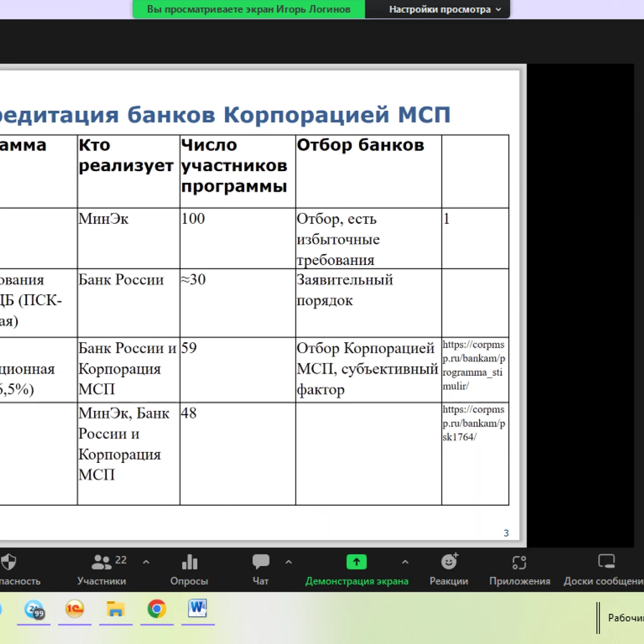The image size is (644, 644).
Task: Open Google Chrome from the taskbar
Action: pos(156,609)
